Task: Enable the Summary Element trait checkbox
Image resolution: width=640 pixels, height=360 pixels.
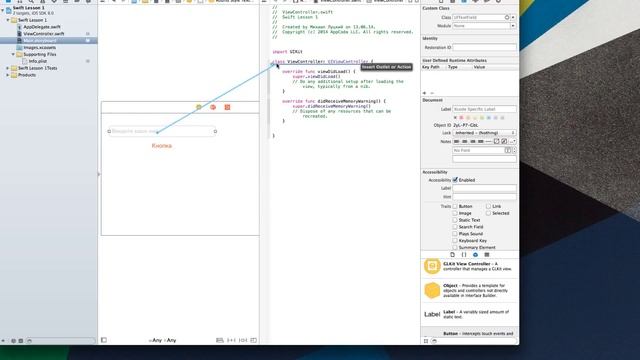Action: [455, 248]
